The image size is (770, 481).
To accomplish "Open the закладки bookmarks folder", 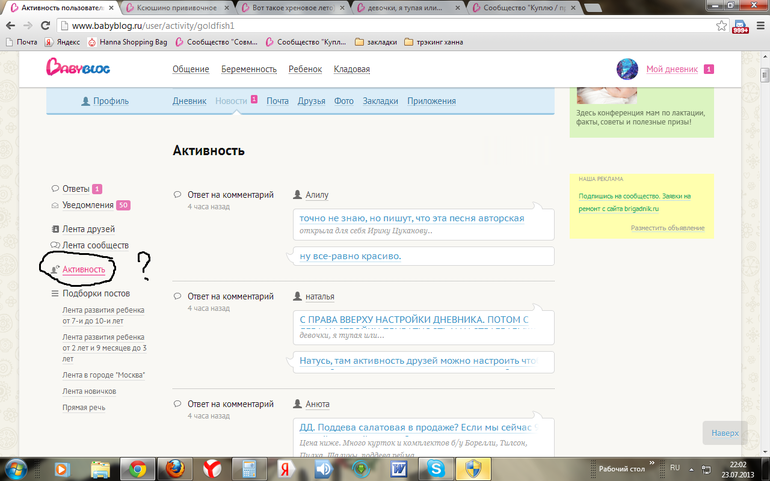I will pyautogui.click(x=376, y=42).
